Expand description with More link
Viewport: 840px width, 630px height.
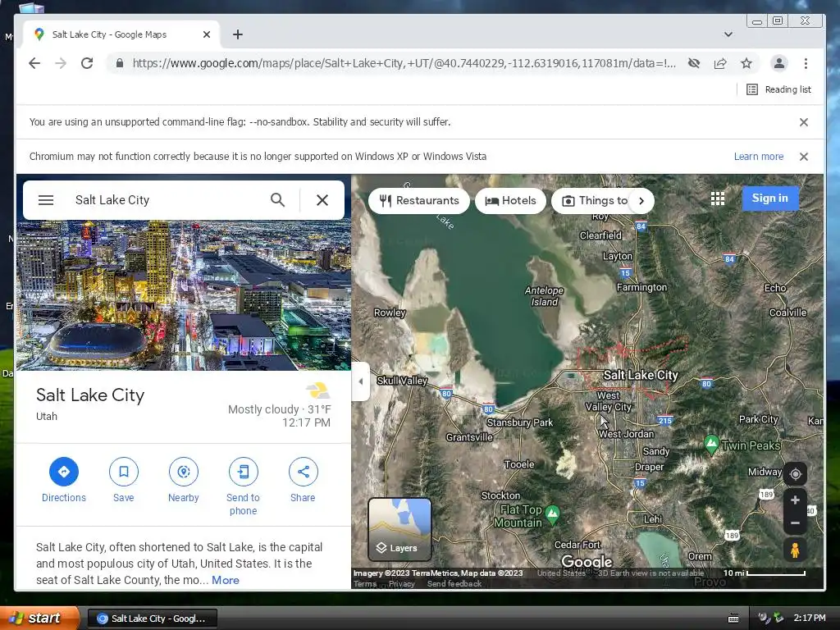[226, 580]
